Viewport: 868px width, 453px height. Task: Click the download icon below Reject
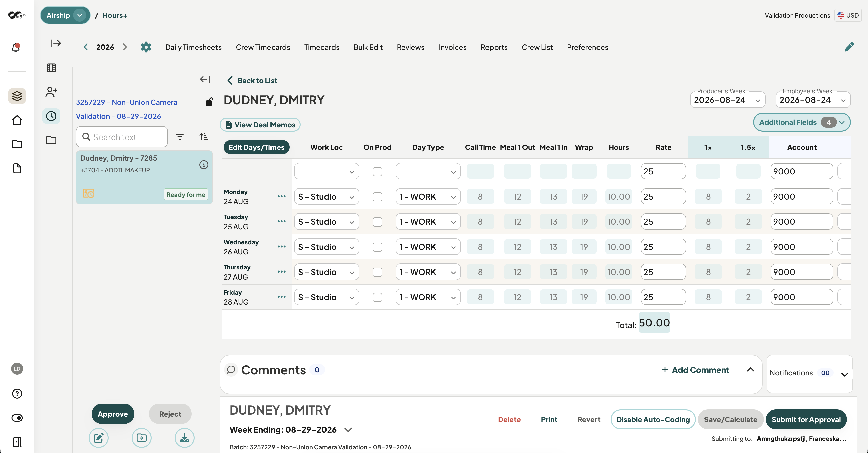click(184, 438)
